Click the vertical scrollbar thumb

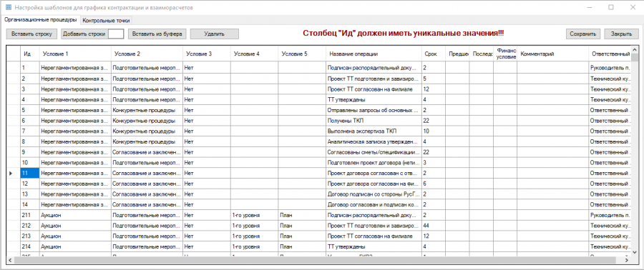635,57
